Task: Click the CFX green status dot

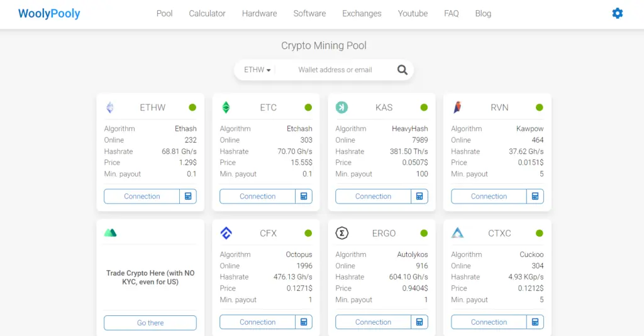Action: pyautogui.click(x=308, y=233)
